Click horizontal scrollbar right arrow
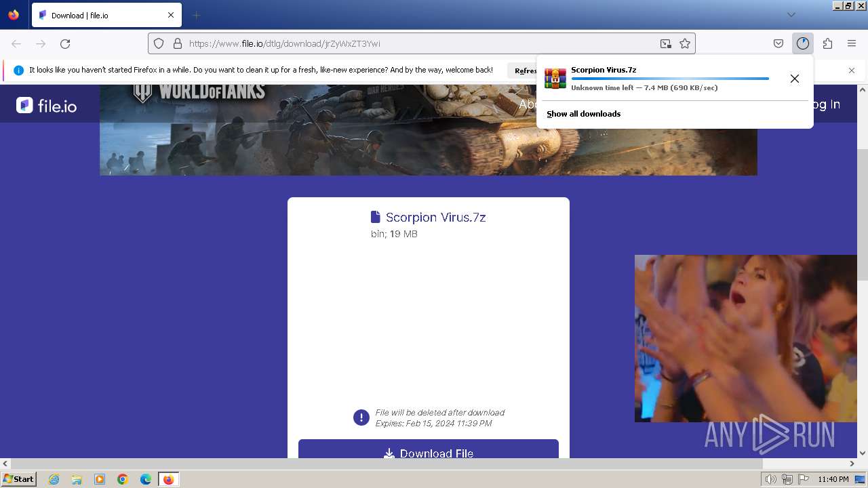Image resolution: width=868 pixels, height=488 pixels. 852,464
